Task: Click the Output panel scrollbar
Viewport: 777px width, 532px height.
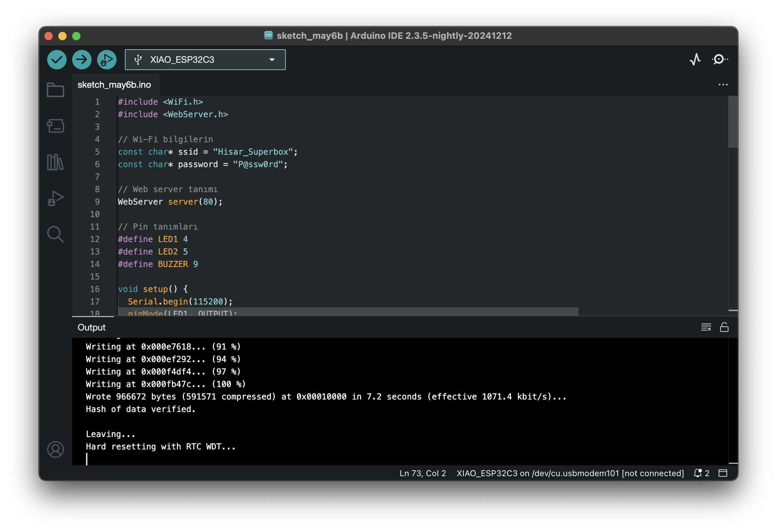Action: click(x=733, y=401)
